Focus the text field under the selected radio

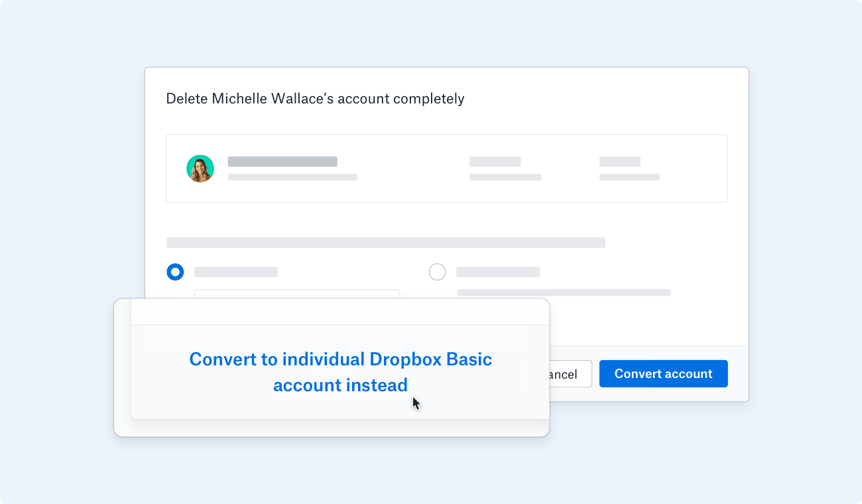297,294
